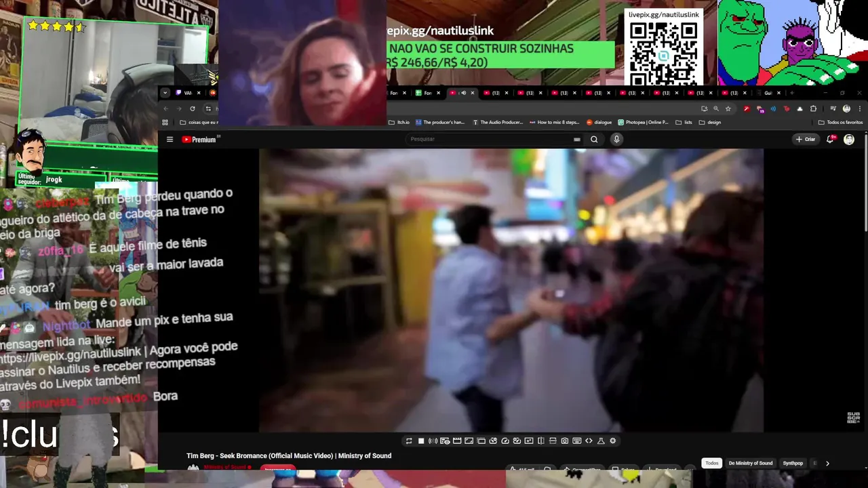Open Chrome three-dot menu
Viewport: 868px width, 488px height.
pyautogui.click(x=860, y=108)
